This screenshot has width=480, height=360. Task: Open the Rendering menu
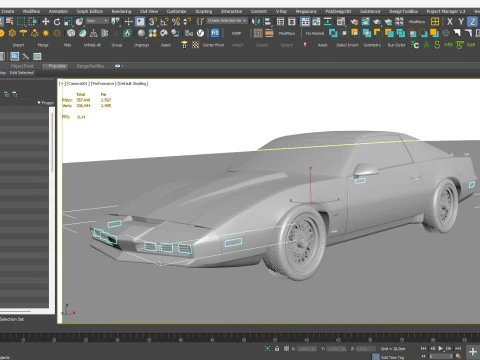click(121, 11)
